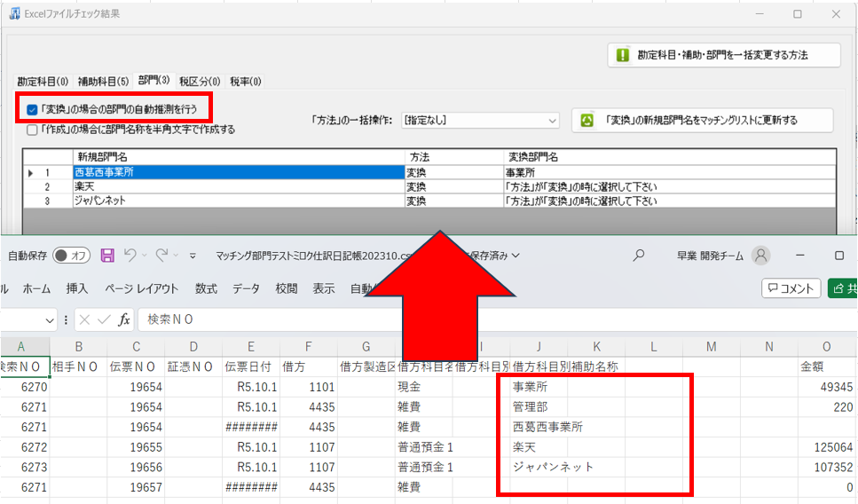The image size is (858, 504).
Task: Click the green share button in Excel
Action: pos(843,288)
